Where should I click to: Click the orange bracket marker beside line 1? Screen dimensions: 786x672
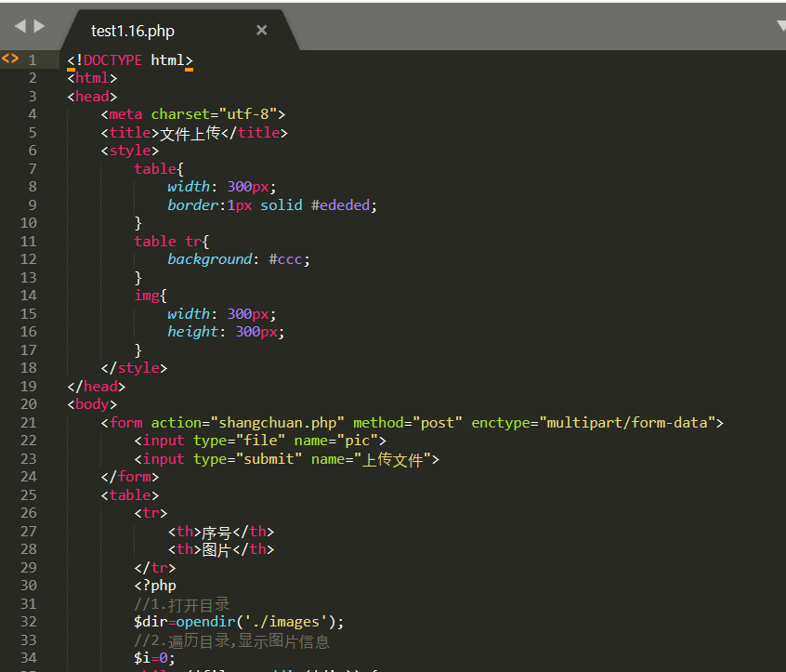coord(10,59)
